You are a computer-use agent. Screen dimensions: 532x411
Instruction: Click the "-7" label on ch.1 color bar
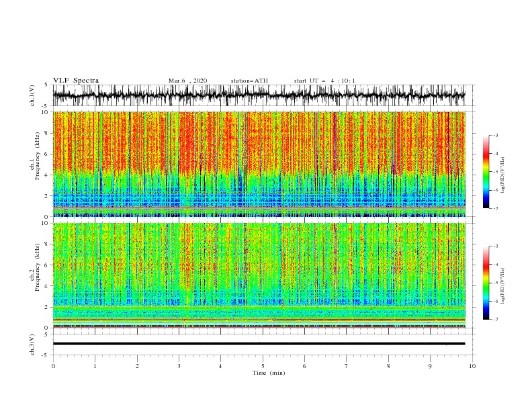[495, 208]
